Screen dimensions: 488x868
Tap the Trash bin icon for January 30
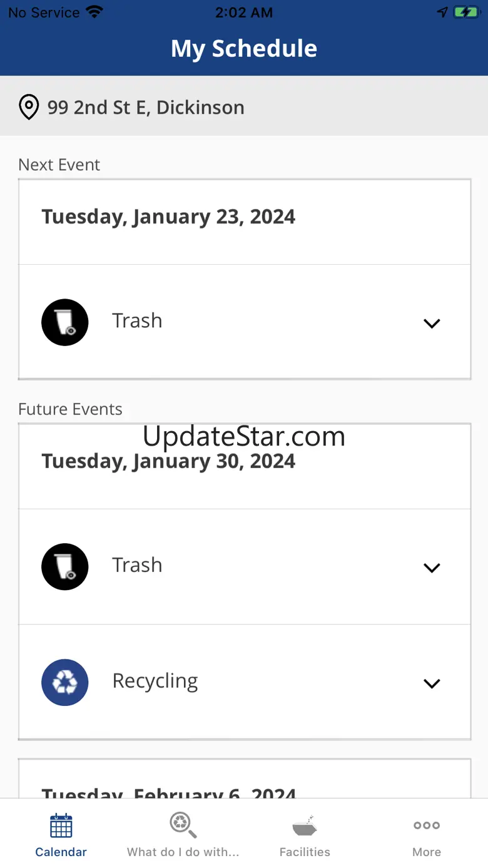(x=64, y=566)
